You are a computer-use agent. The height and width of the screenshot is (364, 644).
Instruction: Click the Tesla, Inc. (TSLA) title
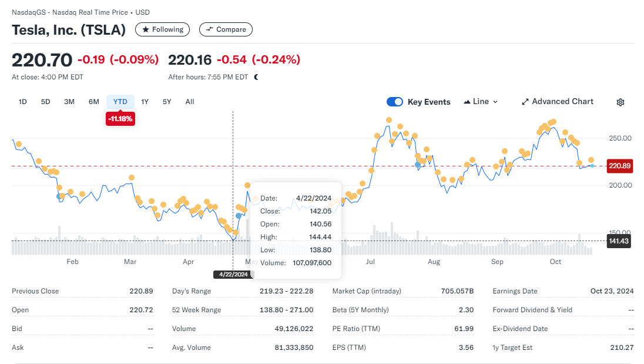click(x=69, y=29)
